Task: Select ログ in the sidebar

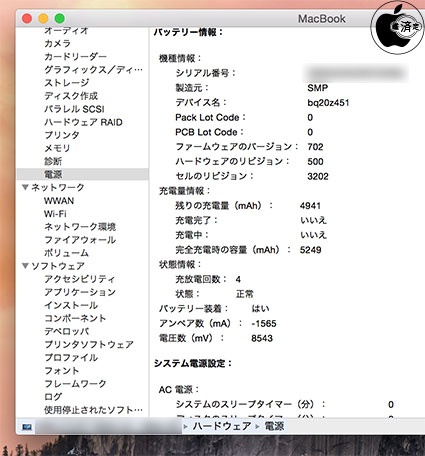Action: [x=53, y=397]
